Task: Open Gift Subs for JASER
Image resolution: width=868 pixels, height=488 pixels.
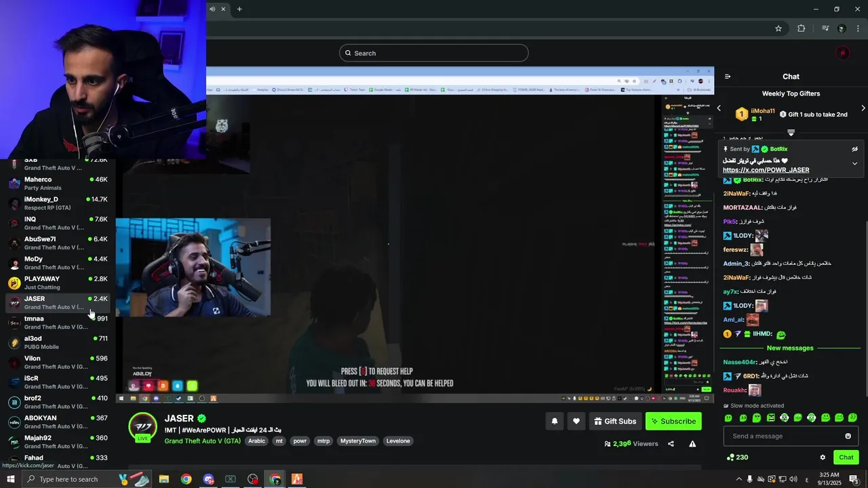Action: pyautogui.click(x=615, y=421)
